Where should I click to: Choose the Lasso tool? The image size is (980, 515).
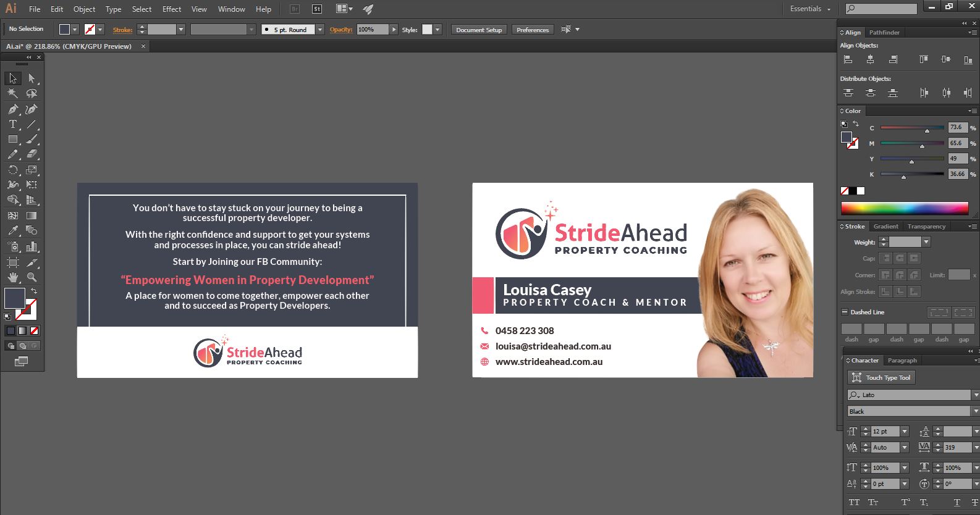click(32, 93)
